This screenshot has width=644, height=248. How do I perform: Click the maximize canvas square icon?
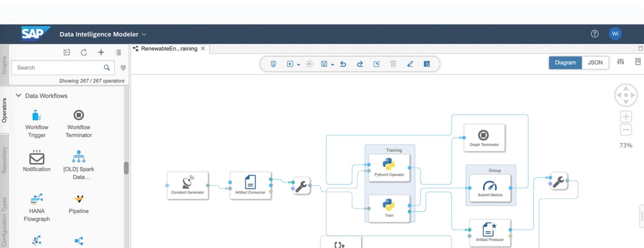click(x=640, y=49)
